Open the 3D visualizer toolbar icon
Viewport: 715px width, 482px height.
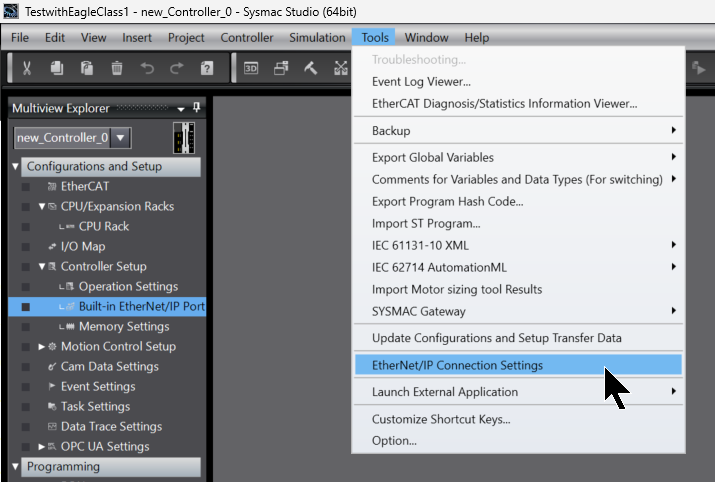tap(251, 68)
